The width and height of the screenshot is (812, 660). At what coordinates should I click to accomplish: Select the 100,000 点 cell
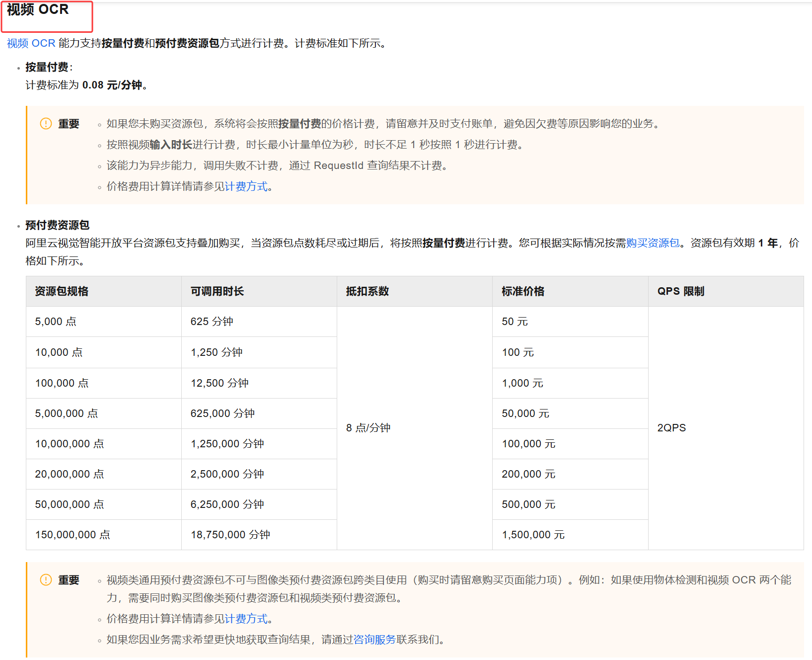coord(104,383)
